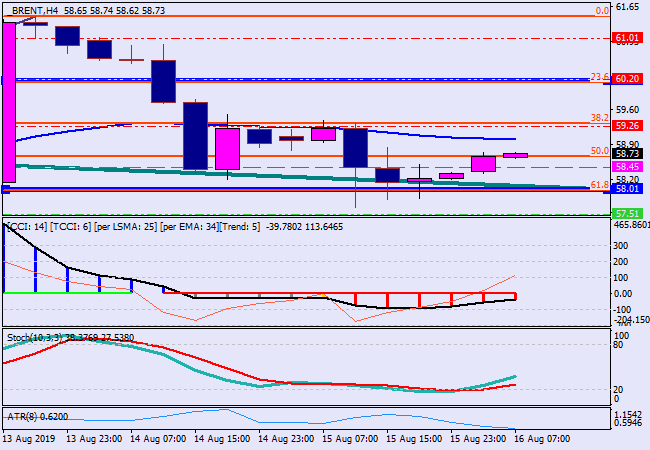This screenshot has height=450, width=650.
Task: Click the black 58.73 current price tag
Action: [x=627, y=154]
